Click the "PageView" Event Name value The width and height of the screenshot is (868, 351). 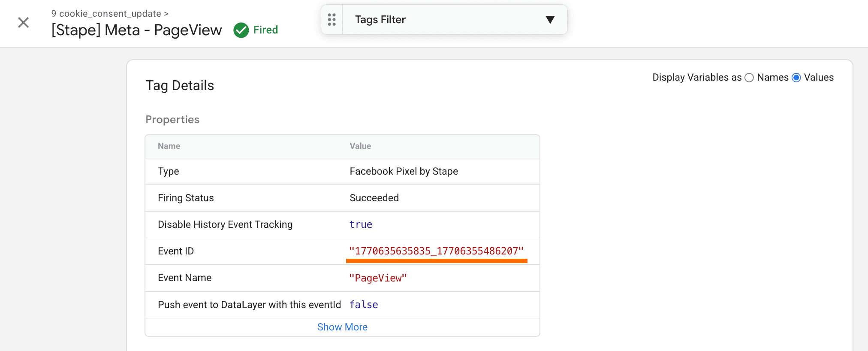point(378,278)
